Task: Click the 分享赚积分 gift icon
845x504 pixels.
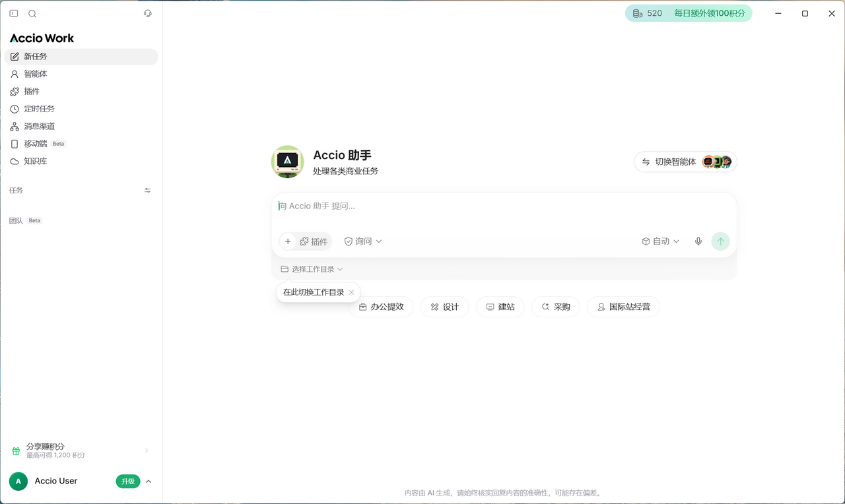Action: [16, 451]
